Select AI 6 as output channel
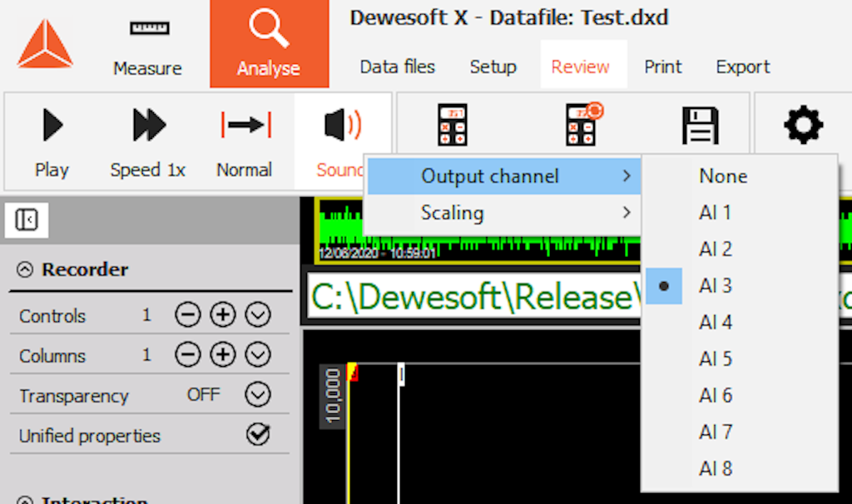 point(740,395)
